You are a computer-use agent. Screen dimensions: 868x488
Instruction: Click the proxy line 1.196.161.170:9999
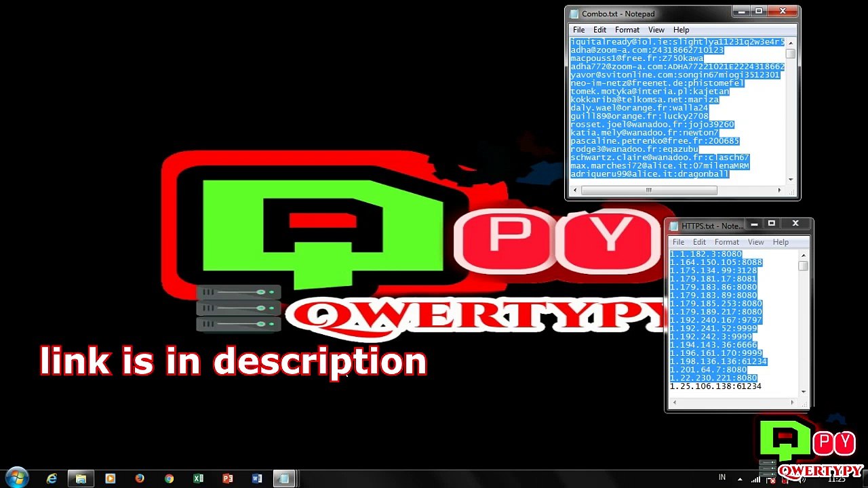click(x=716, y=353)
